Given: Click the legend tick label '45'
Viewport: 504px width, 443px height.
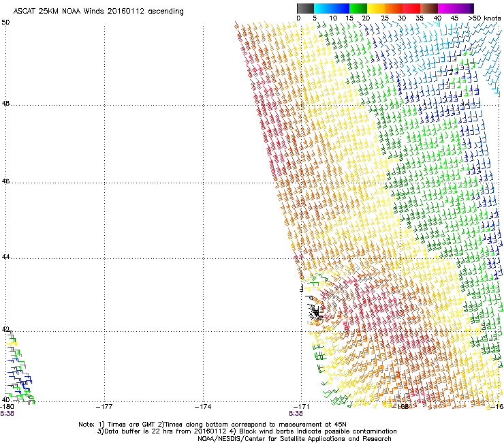Looking at the screenshot, I should pyautogui.click(x=454, y=18).
